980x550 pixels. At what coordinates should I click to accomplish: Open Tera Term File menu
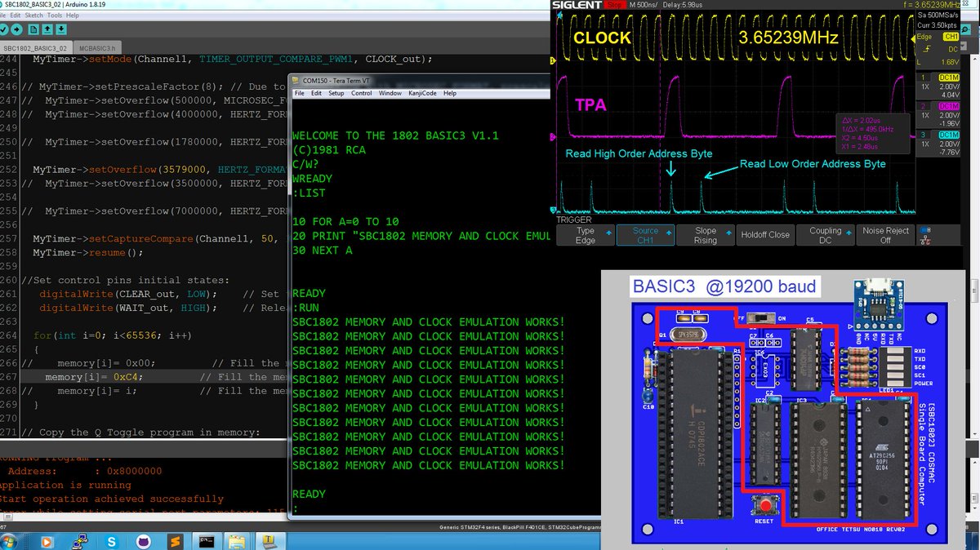click(x=300, y=93)
